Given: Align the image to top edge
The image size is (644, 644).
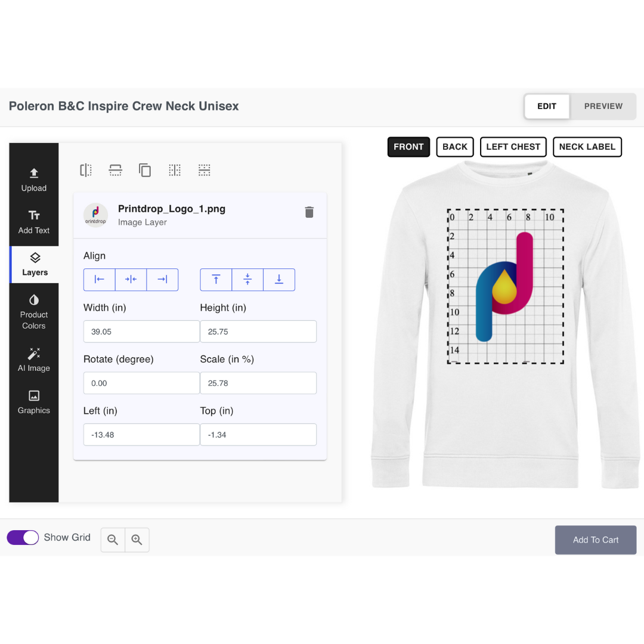Looking at the screenshot, I should [216, 280].
